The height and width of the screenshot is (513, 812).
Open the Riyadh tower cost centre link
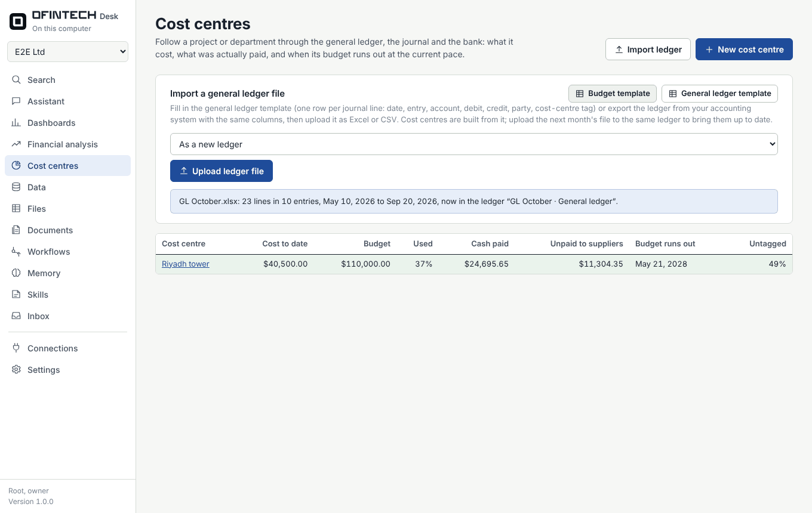pos(186,264)
